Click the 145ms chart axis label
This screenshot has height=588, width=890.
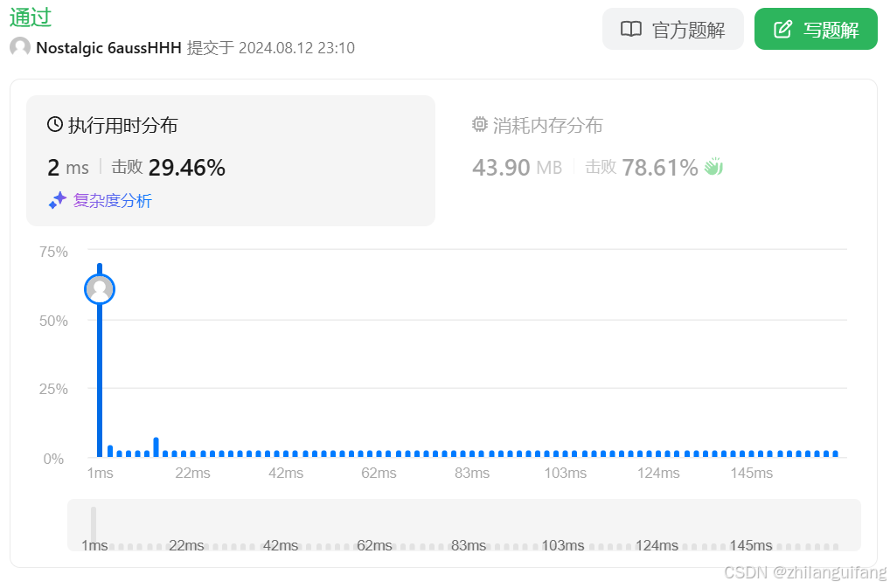pos(752,473)
